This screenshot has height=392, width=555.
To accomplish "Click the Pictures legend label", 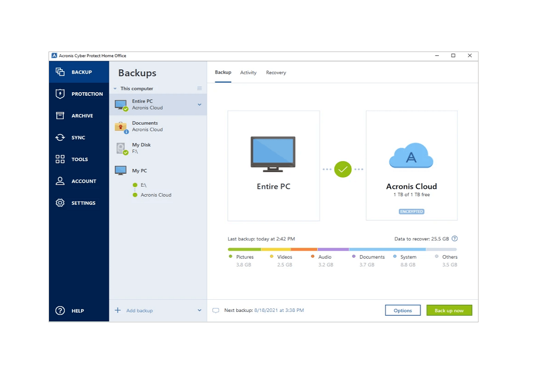I will click(x=245, y=257).
